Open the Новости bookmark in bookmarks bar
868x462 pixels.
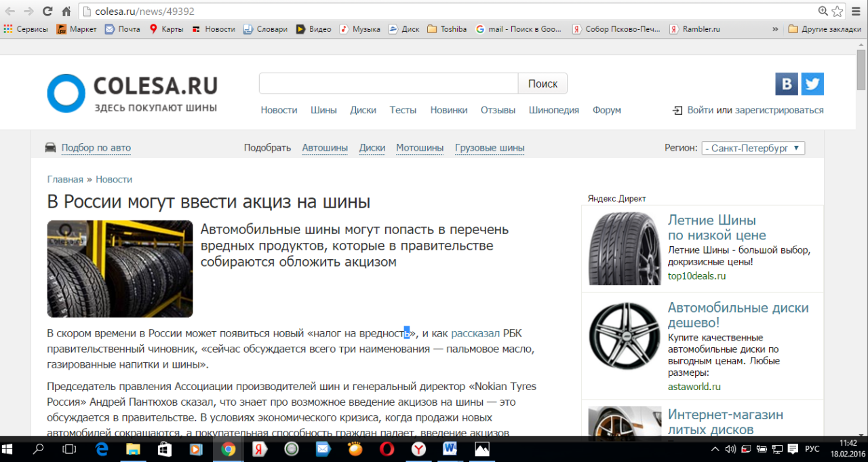(214, 29)
